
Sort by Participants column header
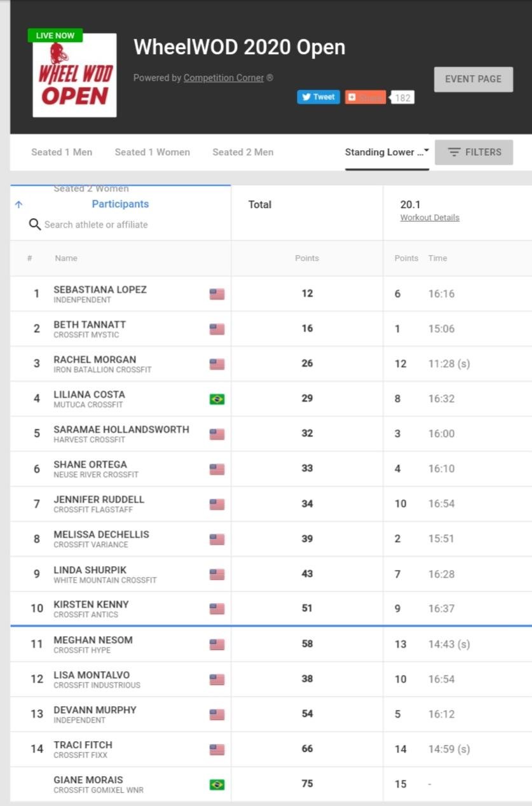120,204
